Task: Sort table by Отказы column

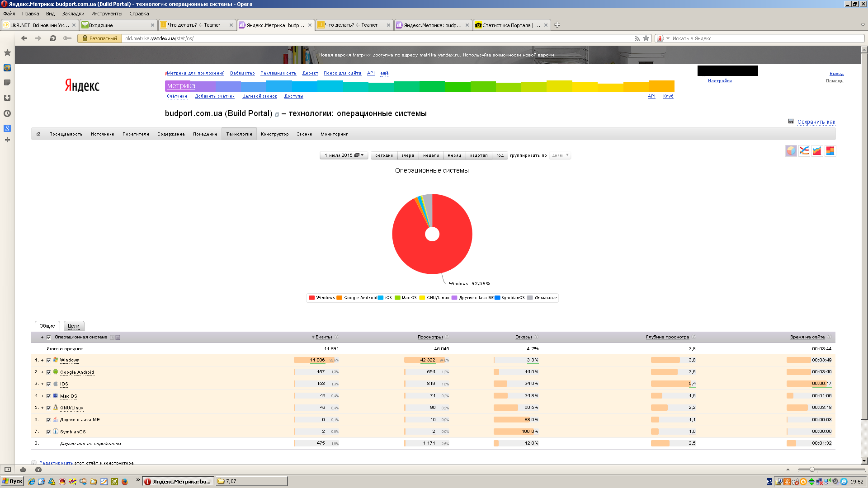Action: [x=524, y=337]
